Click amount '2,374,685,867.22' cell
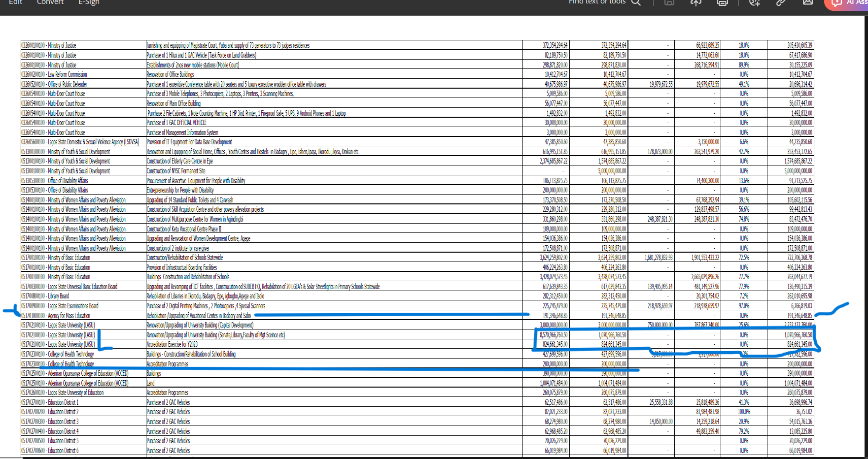 pos(554,161)
